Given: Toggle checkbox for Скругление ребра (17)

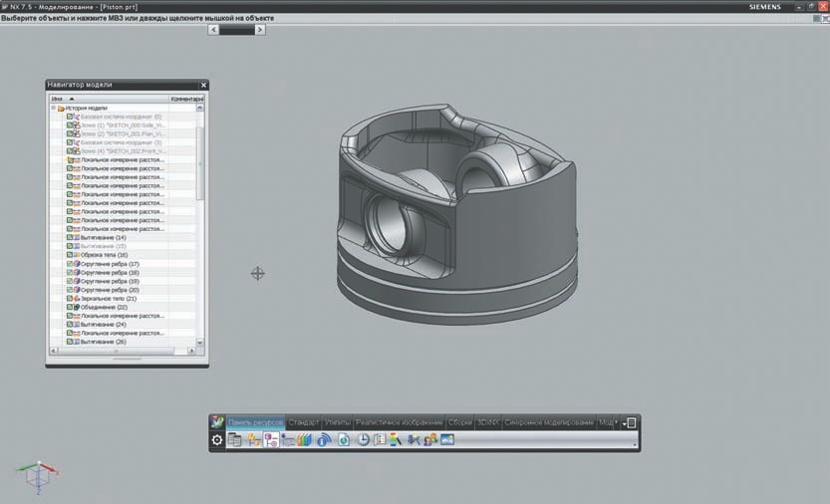Looking at the screenshot, I should [x=70, y=264].
